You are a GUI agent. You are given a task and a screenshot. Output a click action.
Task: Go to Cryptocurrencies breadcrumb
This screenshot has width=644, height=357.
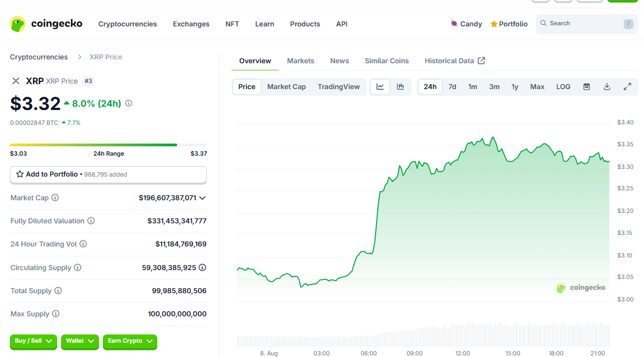click(38, 57)
